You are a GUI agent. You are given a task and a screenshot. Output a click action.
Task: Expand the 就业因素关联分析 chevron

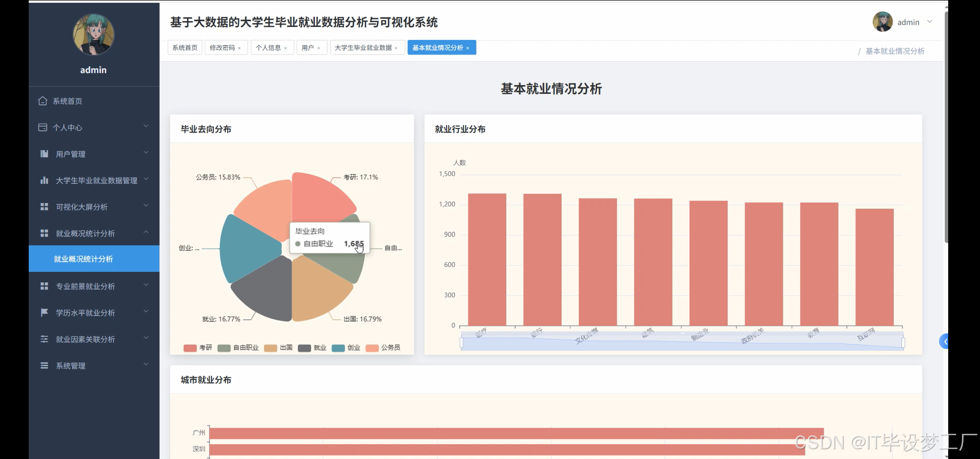pos(146,337)
